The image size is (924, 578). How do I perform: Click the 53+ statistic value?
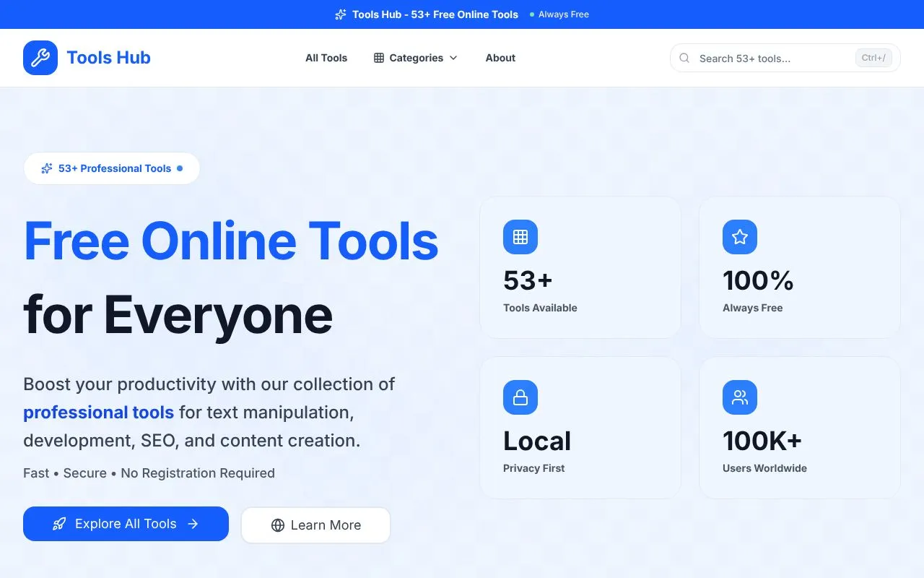(528, 280)
